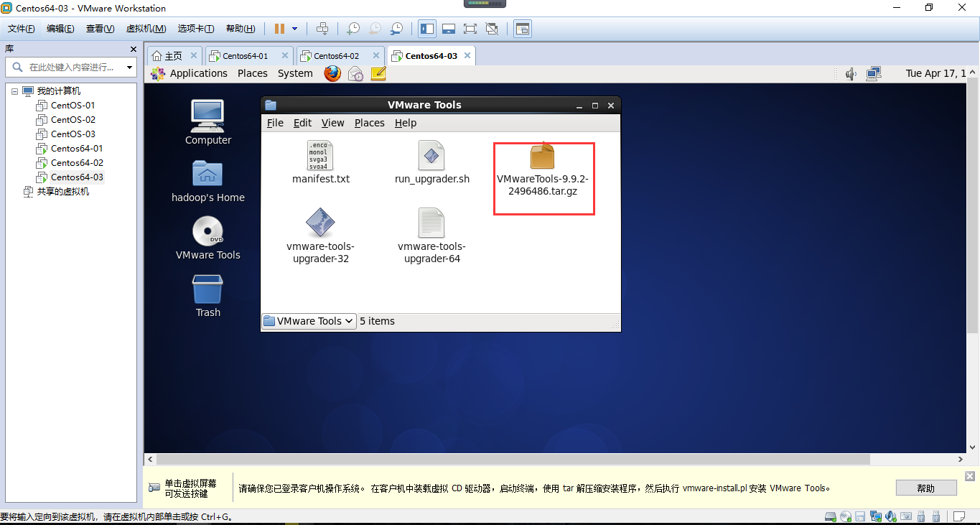Launch Firefox from the GNOME panel

(x=332, y=73)
